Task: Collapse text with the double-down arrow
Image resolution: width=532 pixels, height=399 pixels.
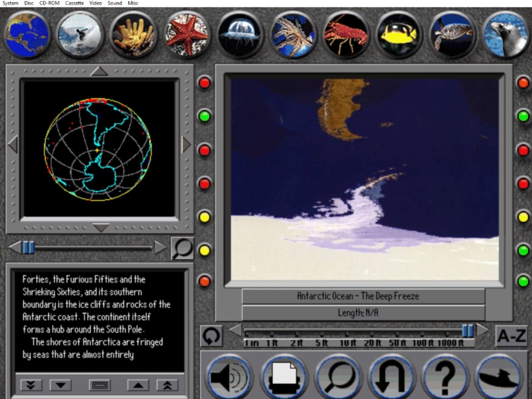Action: 31,385
